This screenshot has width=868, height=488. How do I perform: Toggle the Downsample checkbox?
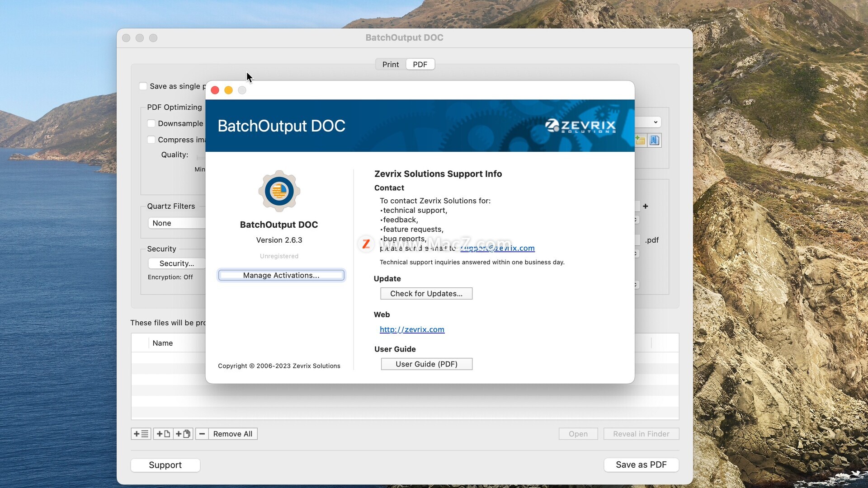tap(151, 123)
